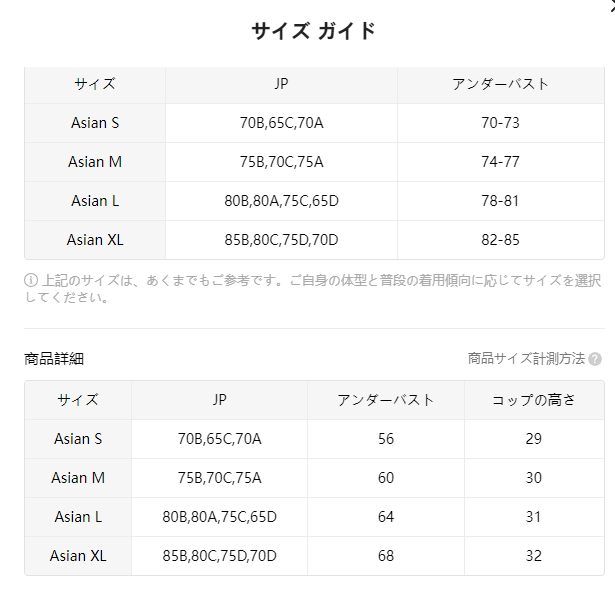Click the サイズ ガイド title
Screen dimensions: 615x597
(x=313, y=31)
